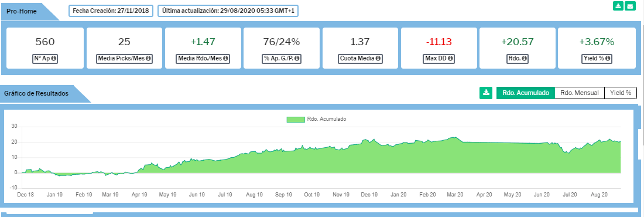The width and height of the screenshot is (644, 217).
Task: Click the download icon at top right
Action: click(x=618, y=6)
